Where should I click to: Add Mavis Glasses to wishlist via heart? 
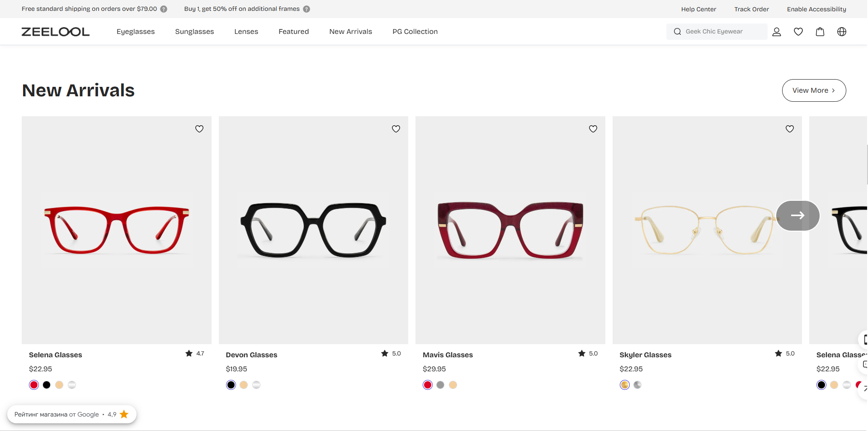tap(593, 129)
